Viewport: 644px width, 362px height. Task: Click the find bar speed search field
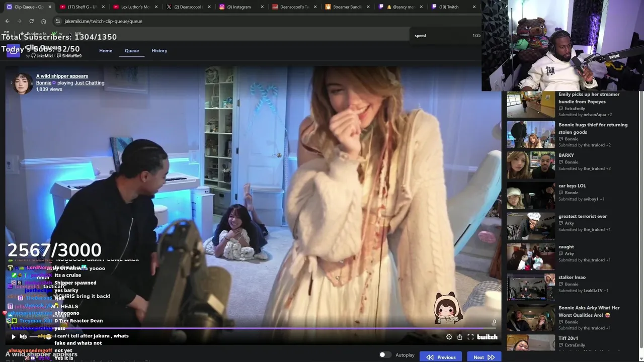coord(440,36)
